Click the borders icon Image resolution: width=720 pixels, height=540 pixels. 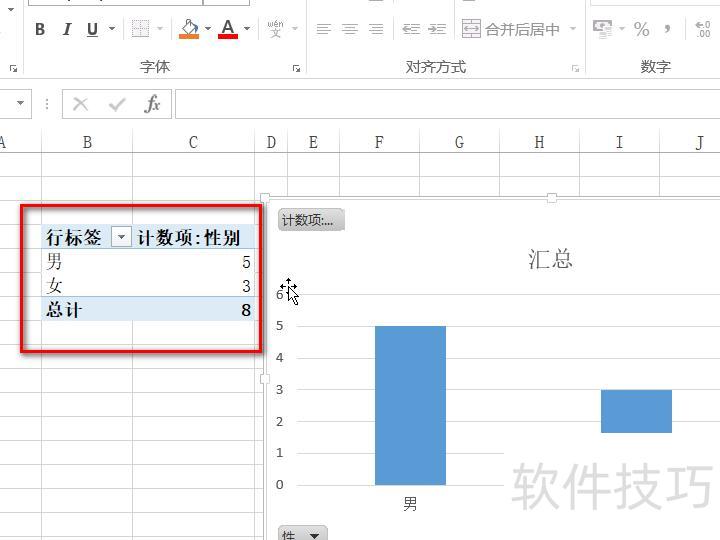(141, 28)
